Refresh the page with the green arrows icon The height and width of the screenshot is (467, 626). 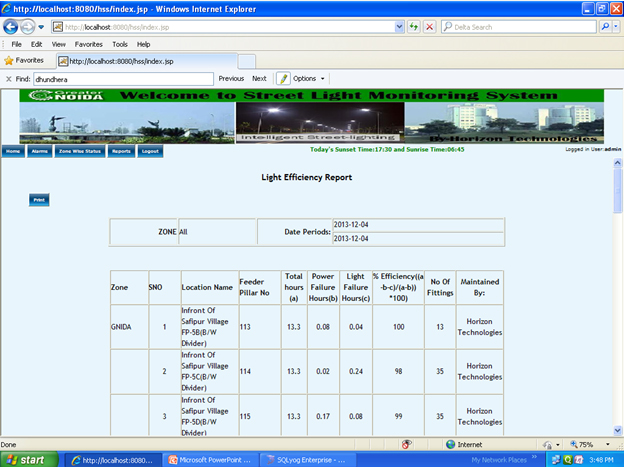coord(413,27)
